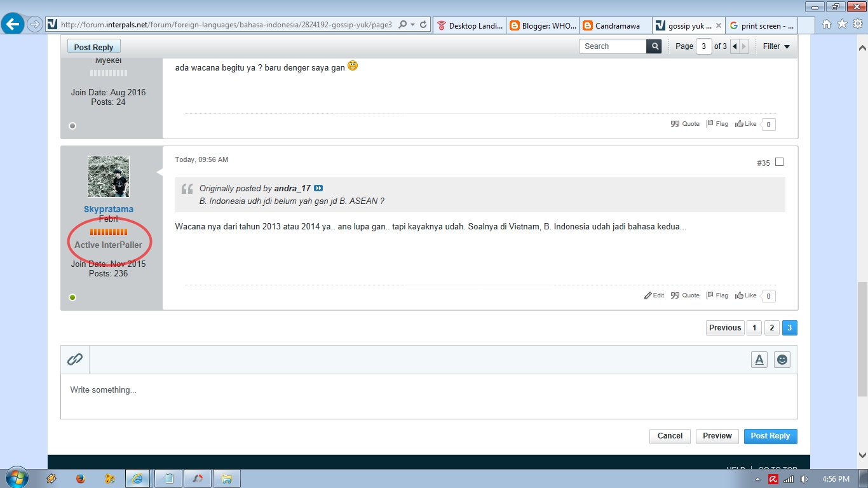Image resolution: width=868 pixels, height=488 pixels.
Task: Click Edit pencil on post #35
Action: click(x=654, y=295)
